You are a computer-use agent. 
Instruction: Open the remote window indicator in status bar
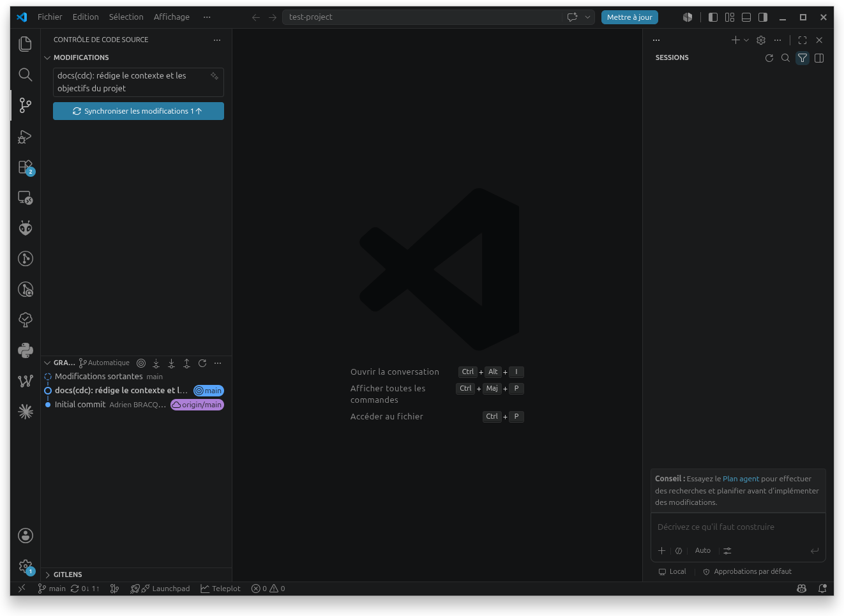coord(22,589)
